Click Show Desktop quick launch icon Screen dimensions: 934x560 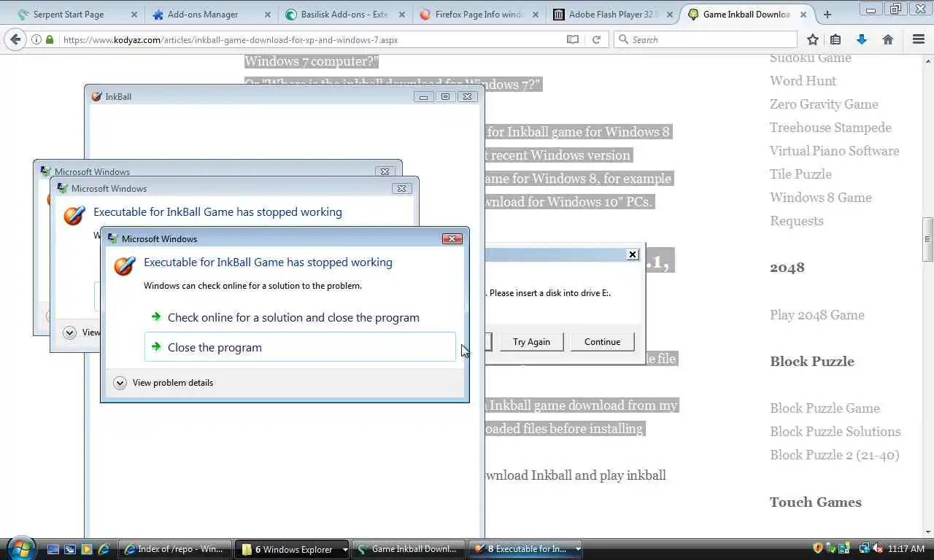pos(53,549)
